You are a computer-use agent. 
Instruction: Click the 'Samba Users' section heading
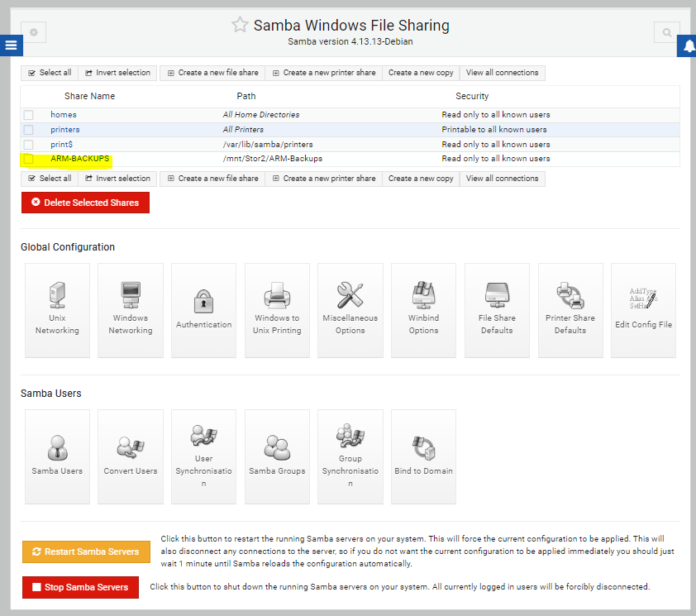[51, 393]
